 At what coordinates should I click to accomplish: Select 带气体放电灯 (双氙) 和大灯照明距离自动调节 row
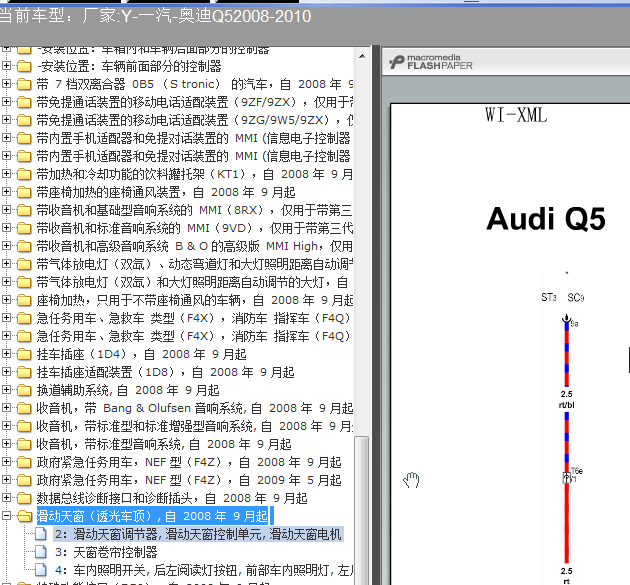192,282
